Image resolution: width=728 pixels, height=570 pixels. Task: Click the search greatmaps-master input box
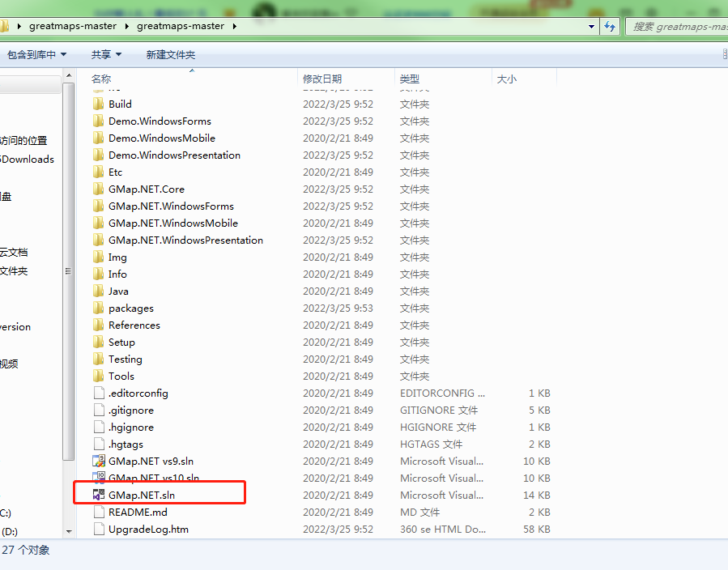[679, 27]
